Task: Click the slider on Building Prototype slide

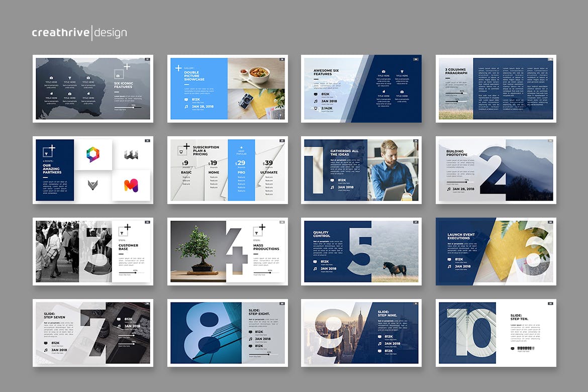Action: coord(460,182)
